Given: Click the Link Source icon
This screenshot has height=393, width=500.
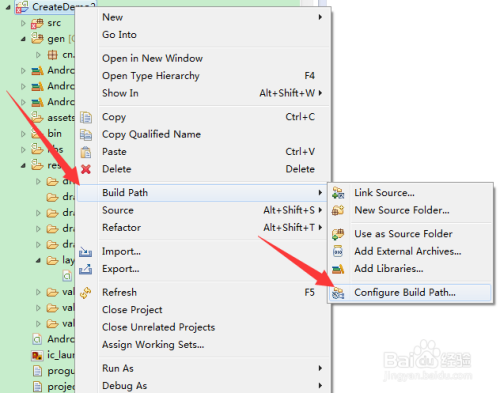Looking at the screenshot, I should coord(338,193).
